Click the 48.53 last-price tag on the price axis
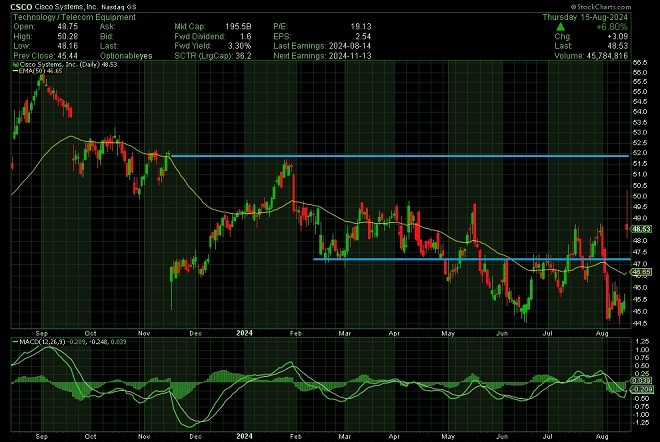 [642, 229]
